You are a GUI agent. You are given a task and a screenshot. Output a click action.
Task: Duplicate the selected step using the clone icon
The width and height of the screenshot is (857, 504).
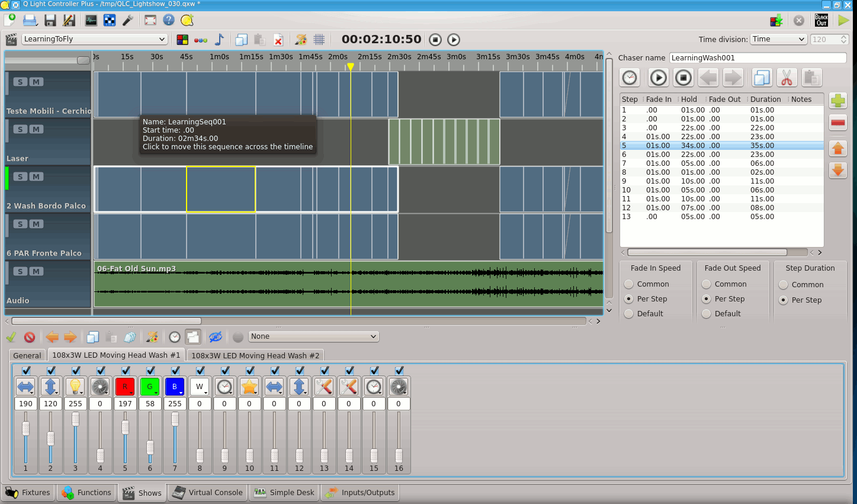[762, 78]
